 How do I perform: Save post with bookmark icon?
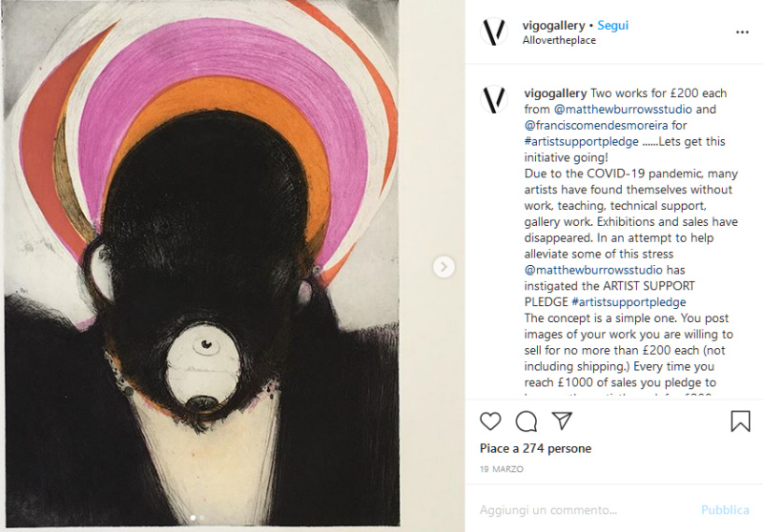point(740,421)
